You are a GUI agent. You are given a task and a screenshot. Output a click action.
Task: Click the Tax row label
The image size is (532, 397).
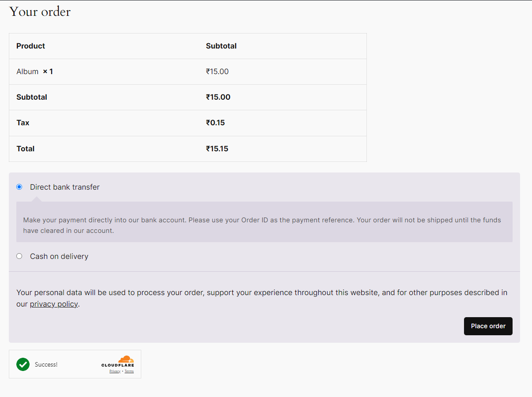point(23,123)
